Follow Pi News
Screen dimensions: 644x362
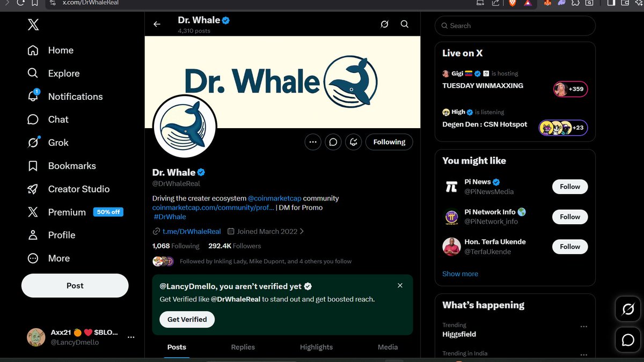click(570, 187)
